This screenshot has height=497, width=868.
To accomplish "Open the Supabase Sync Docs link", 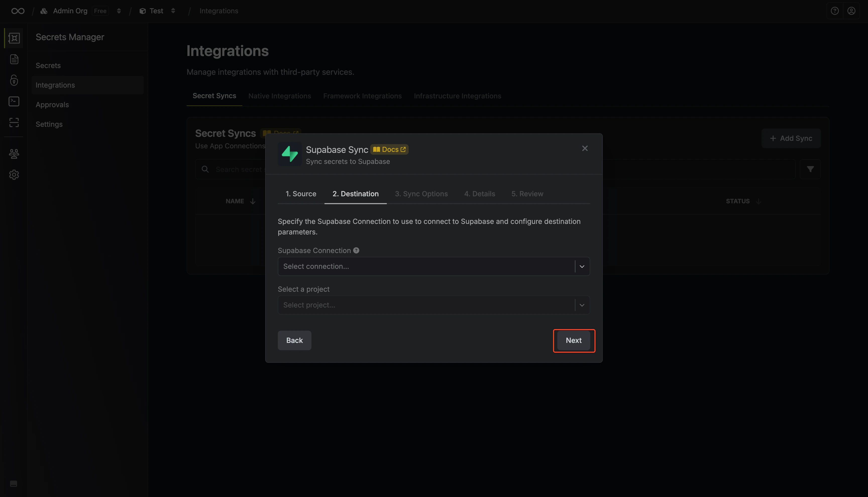I will 389,150.
